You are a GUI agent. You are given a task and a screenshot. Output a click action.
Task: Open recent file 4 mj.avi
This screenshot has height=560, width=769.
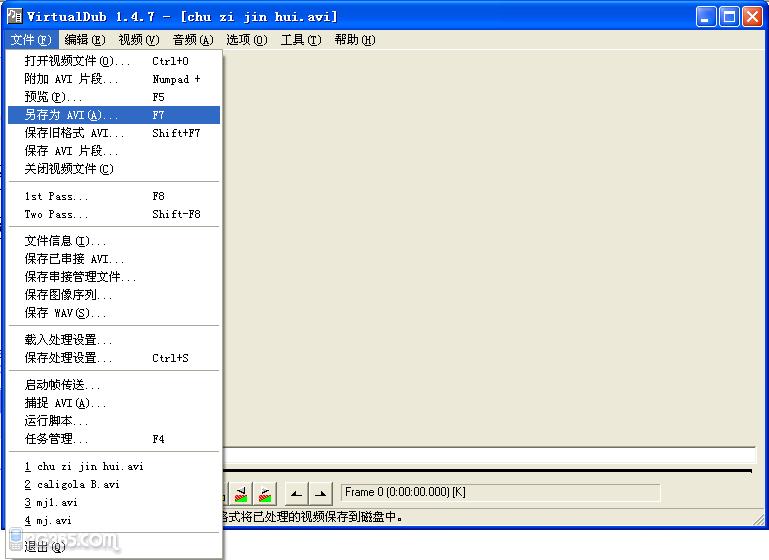tap(114, 520)
